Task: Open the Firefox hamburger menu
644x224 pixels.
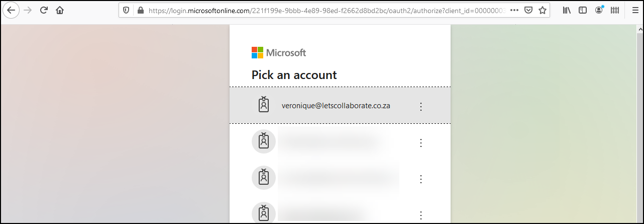Action: (634, 10)
